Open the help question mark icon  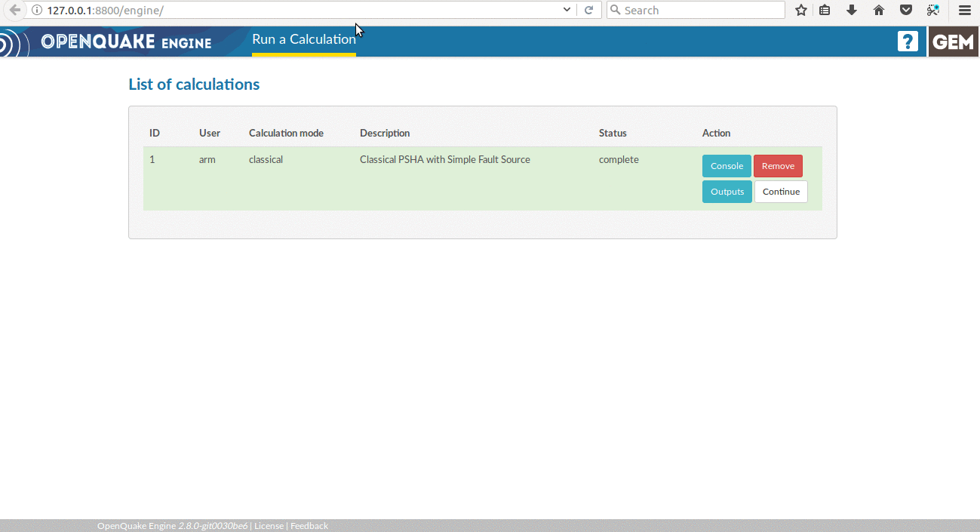point(908,42)
